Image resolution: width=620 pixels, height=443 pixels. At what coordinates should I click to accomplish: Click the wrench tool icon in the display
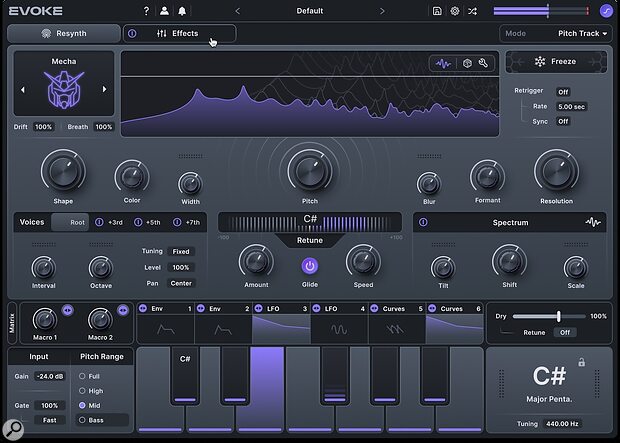point(483,63)
